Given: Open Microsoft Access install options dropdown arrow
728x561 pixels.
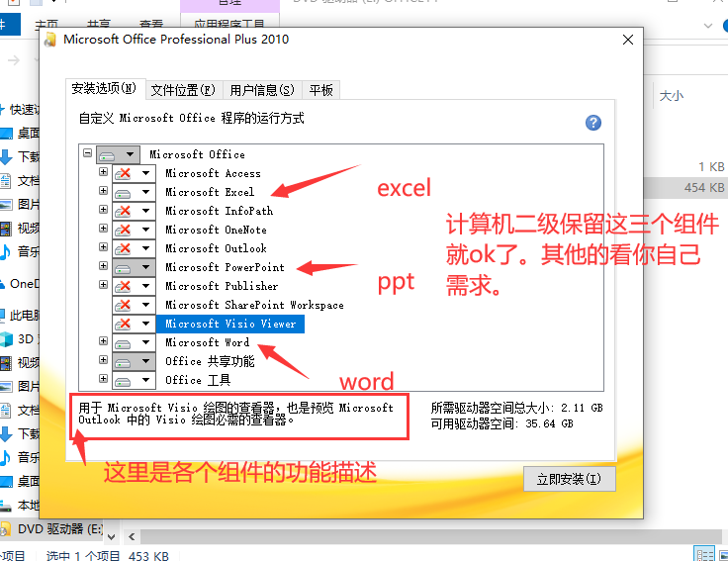Looking at the screenshot, I should click(x=145, y=174).
